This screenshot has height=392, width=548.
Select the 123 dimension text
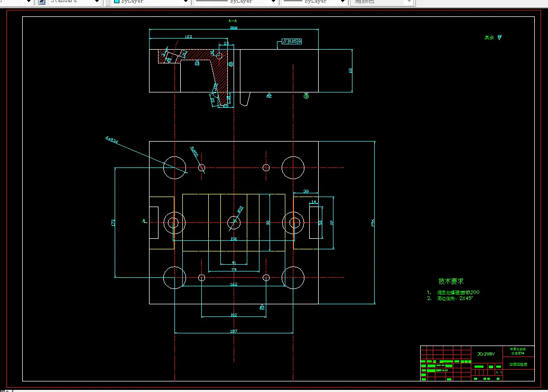point(188,36)
